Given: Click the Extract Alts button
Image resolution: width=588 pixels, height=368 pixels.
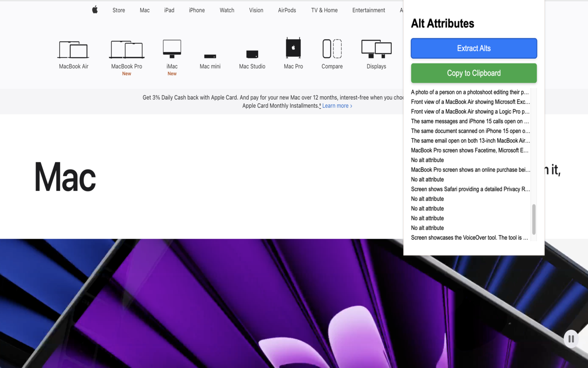Looking at the screenshot, I should click(x=474, y=48).
